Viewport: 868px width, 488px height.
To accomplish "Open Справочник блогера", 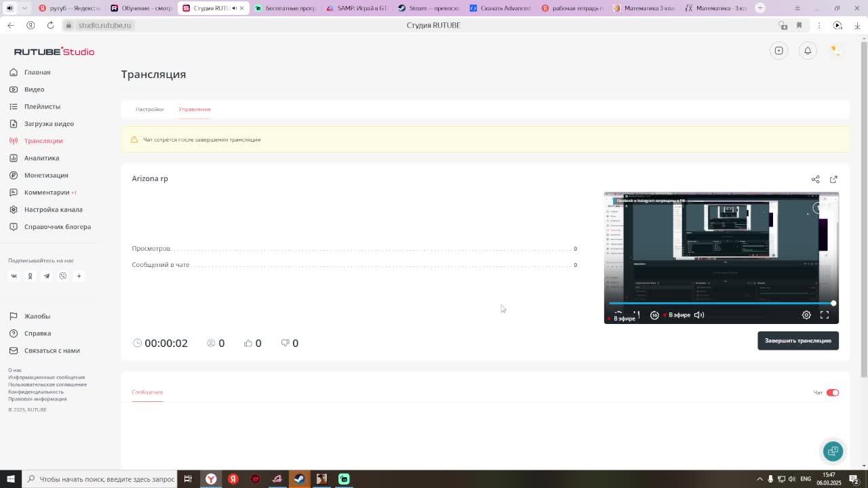I will [58, 226].
